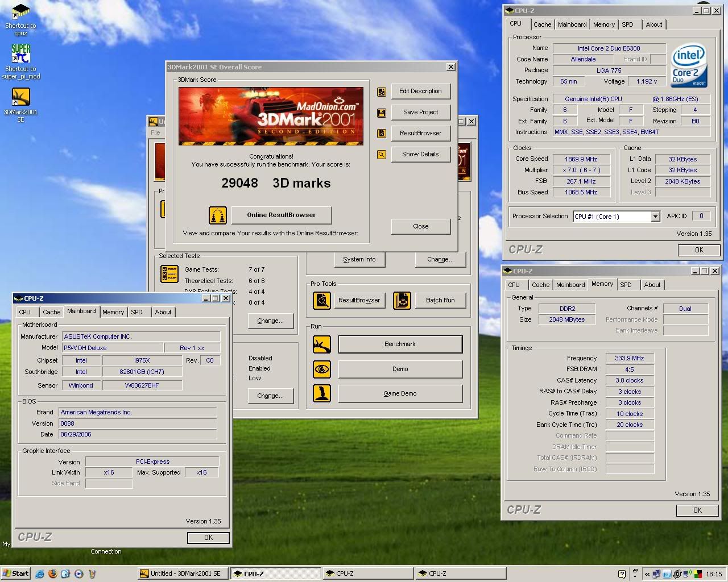This screenshot has height=582, width=728.
Task: Click the System Info button
Action: coord(359,260)
